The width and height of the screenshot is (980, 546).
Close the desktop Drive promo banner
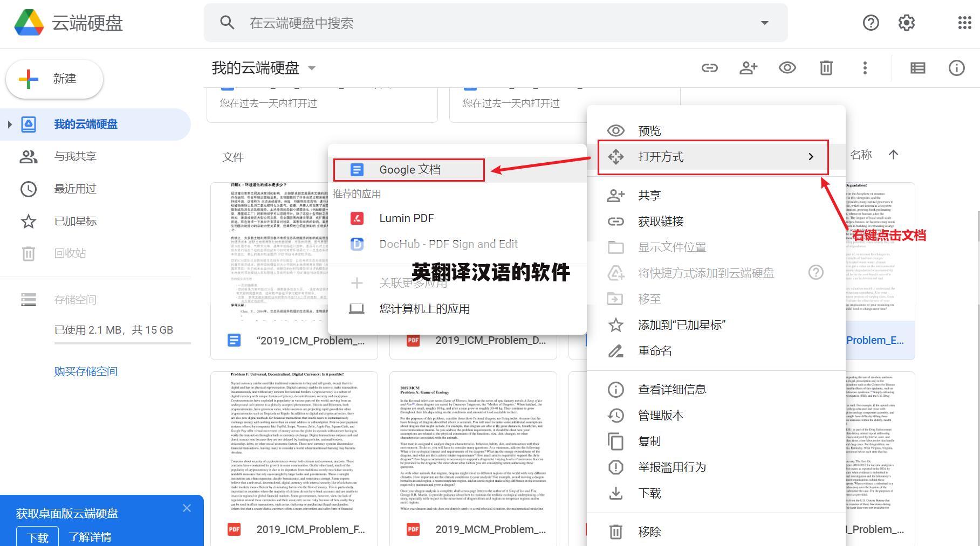pyautogui.click(x=187, y=508)
